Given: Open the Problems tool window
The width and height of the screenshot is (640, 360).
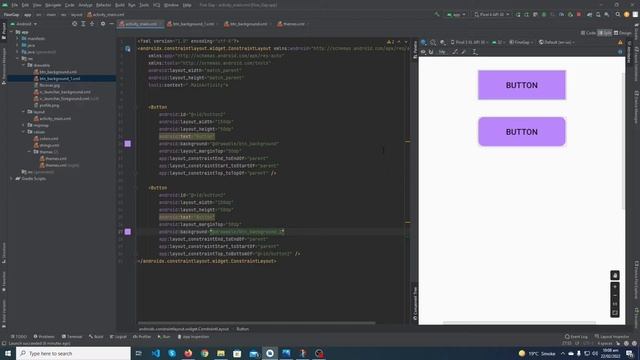Looking at the screenshot, I should [44, 337].
